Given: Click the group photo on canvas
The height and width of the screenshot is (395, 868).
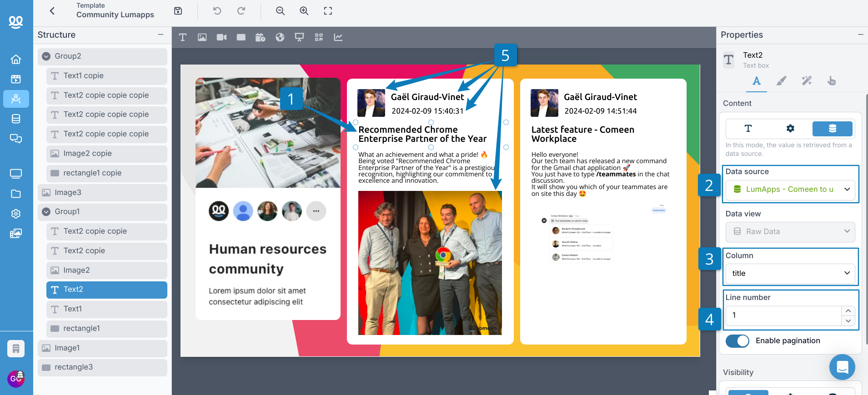Looking at the screenshot, I should (430, 263).
